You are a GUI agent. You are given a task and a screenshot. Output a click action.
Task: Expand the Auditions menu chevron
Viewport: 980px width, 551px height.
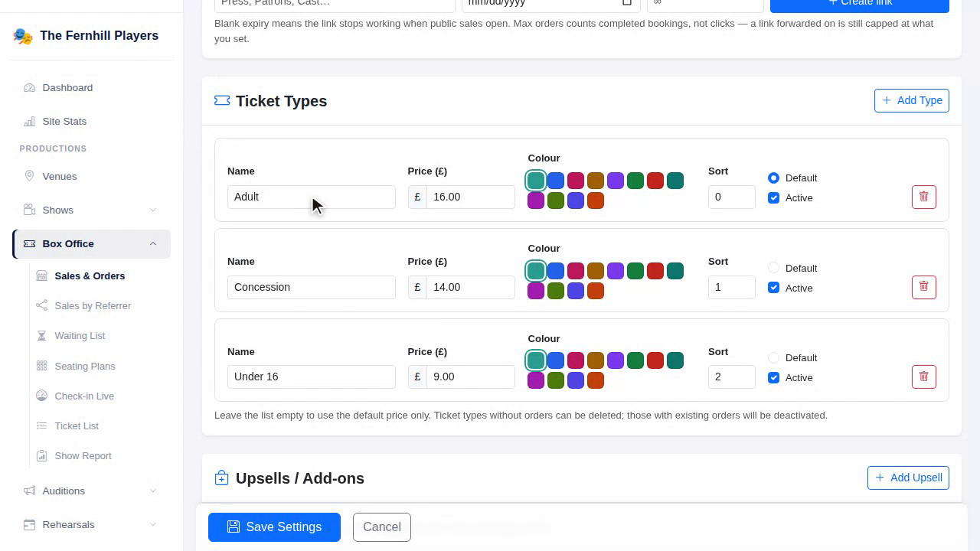[x=152, y=491]
